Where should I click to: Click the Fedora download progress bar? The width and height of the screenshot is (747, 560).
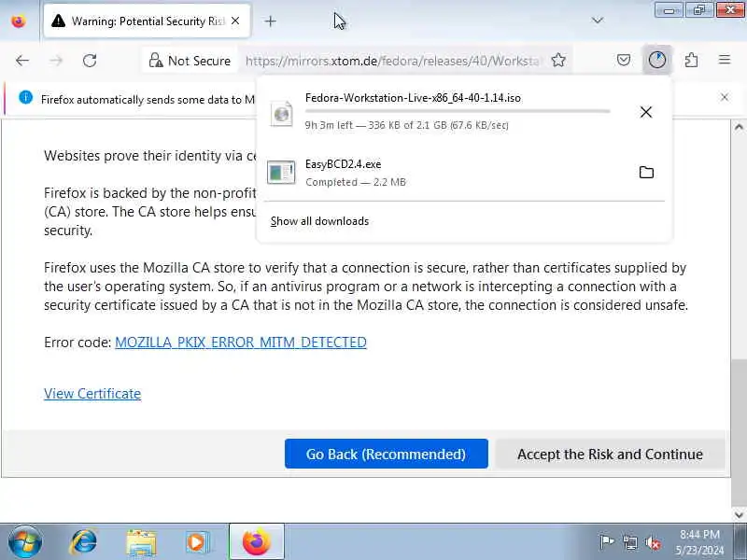point(458,111)
